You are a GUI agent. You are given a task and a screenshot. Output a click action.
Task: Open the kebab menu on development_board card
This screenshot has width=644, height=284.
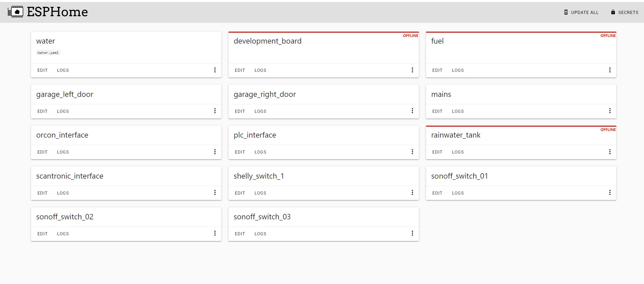[x=412, y=70]
